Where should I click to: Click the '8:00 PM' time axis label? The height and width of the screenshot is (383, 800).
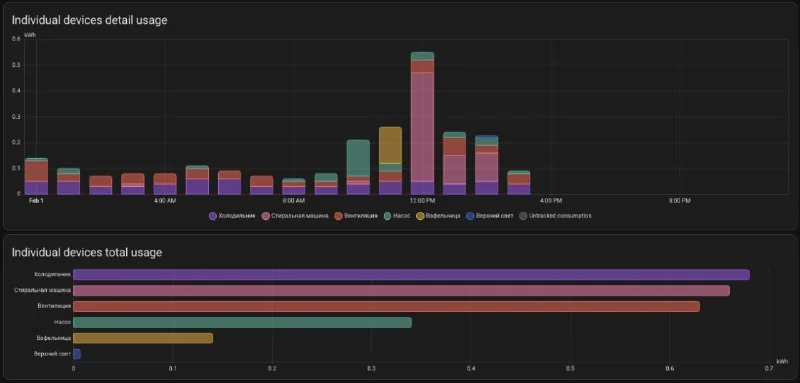click(679, 201)
